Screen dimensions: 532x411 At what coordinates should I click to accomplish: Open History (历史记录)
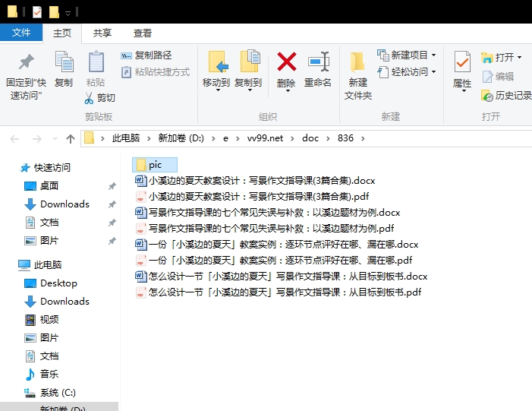(x=506, y=96)
